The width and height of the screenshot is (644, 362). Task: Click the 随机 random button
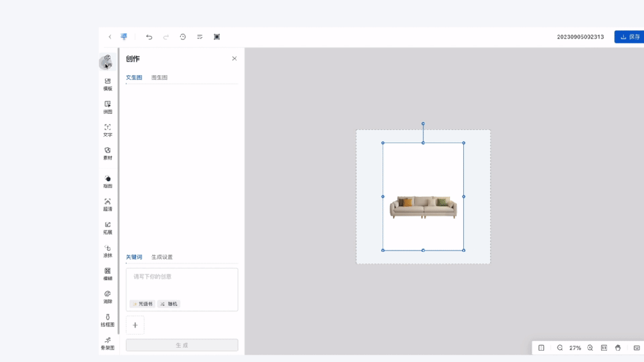click(x=169, y=304)
